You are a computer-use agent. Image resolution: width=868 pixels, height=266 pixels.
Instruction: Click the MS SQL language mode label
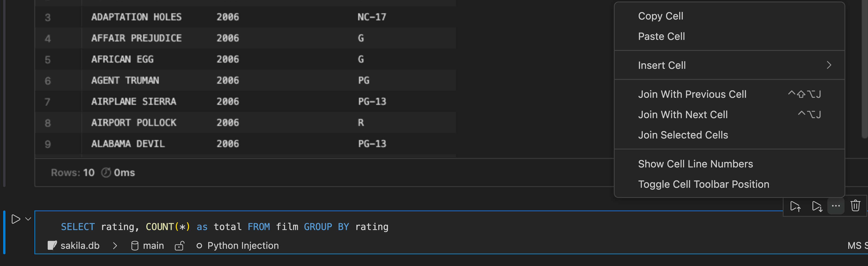coord(857,246)
